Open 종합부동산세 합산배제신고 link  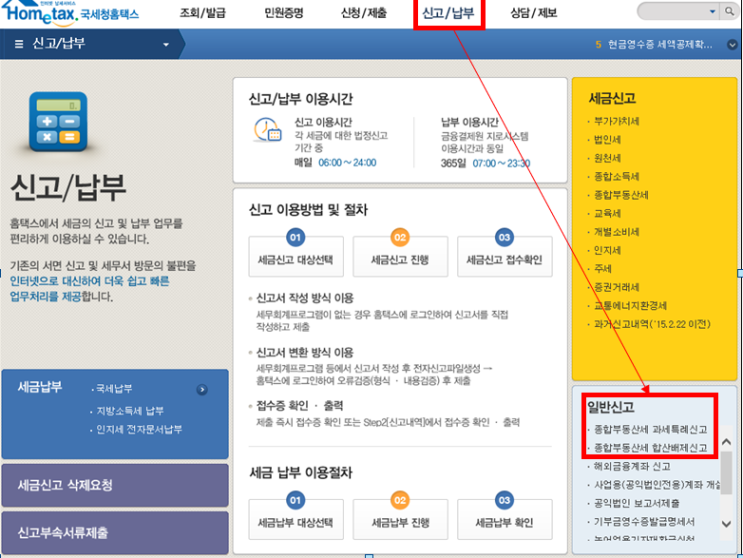pos(651,448)
